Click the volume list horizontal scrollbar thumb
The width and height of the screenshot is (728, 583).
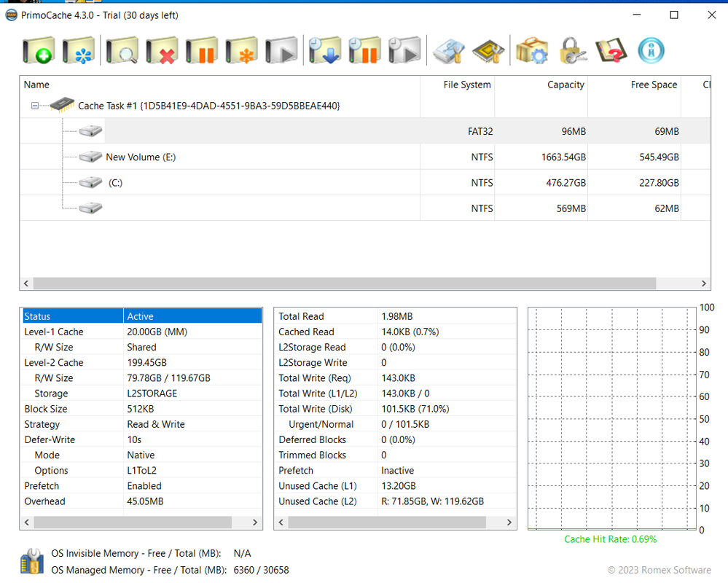tap(345, 283)
